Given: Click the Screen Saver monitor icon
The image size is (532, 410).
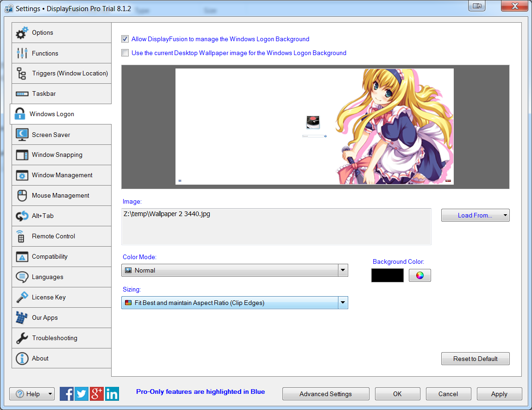Looking at the screenshot, I should tap(22, 135).
